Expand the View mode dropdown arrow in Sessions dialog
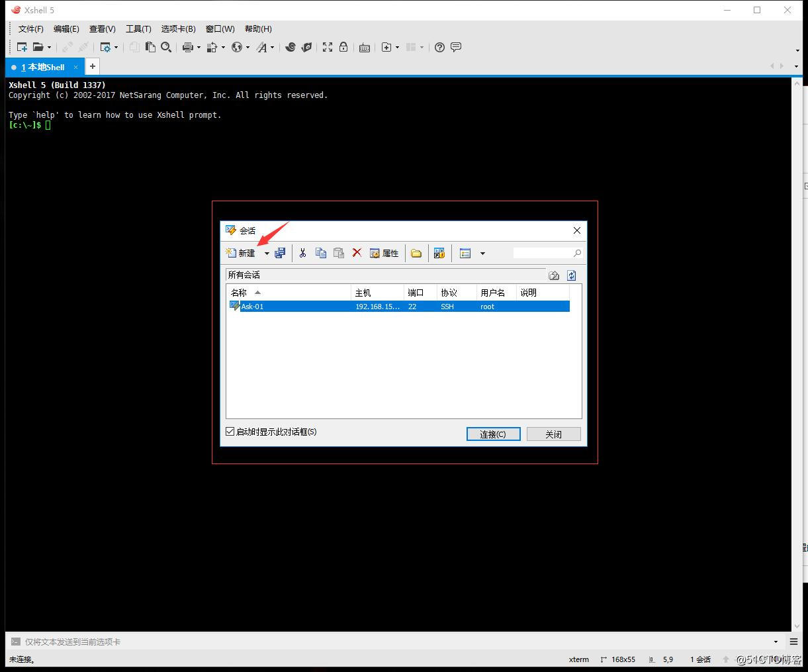 pyautogui.click(x=482, y=254)
